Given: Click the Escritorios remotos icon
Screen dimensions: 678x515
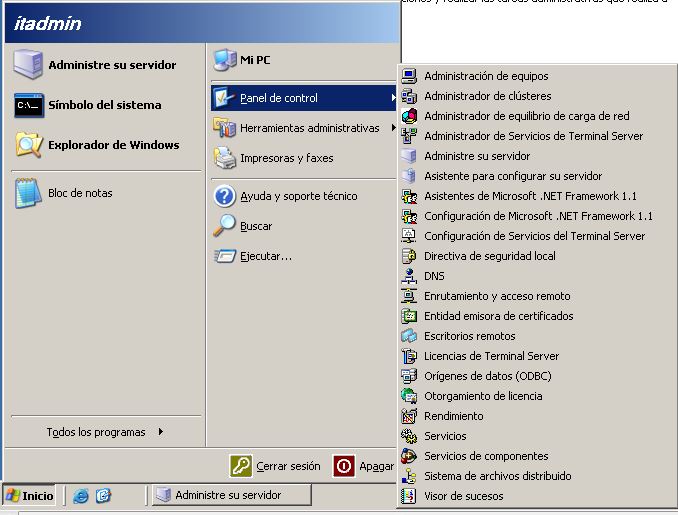Looking at the screenshot, I should tap(409, 336).
